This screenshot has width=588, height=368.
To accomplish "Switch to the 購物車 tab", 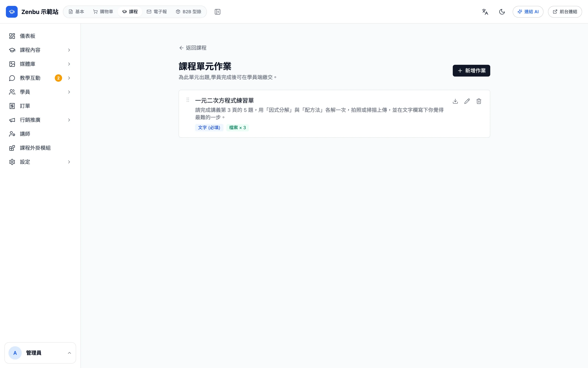I will [x=103, y=12].
